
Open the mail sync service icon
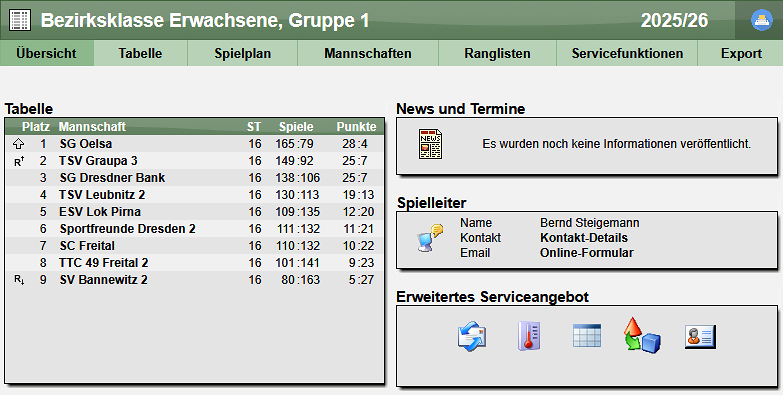pos(472,336)
